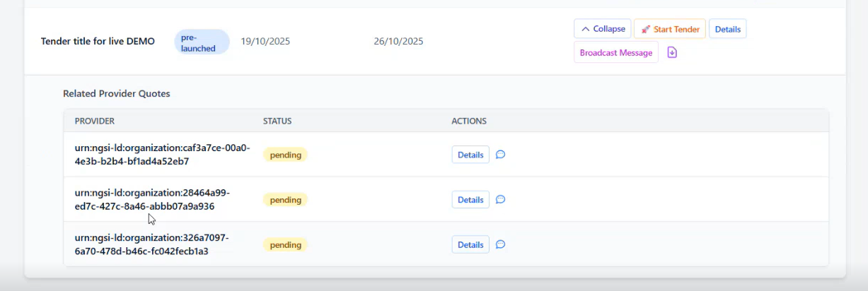Image resolution: width=868 pixels, height=291 pixels.
Task: Click Broadcast Message button
Action: point(615,53)
